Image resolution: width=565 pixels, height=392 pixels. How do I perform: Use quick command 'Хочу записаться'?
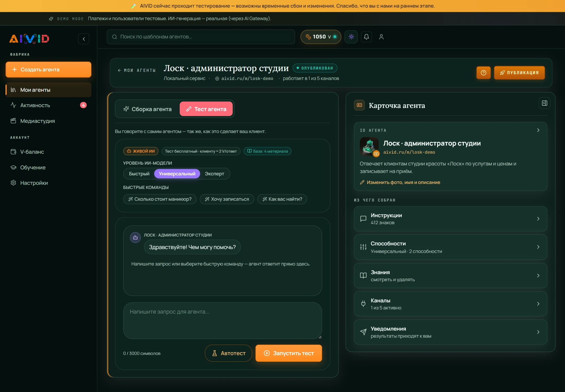pos(227,199)
